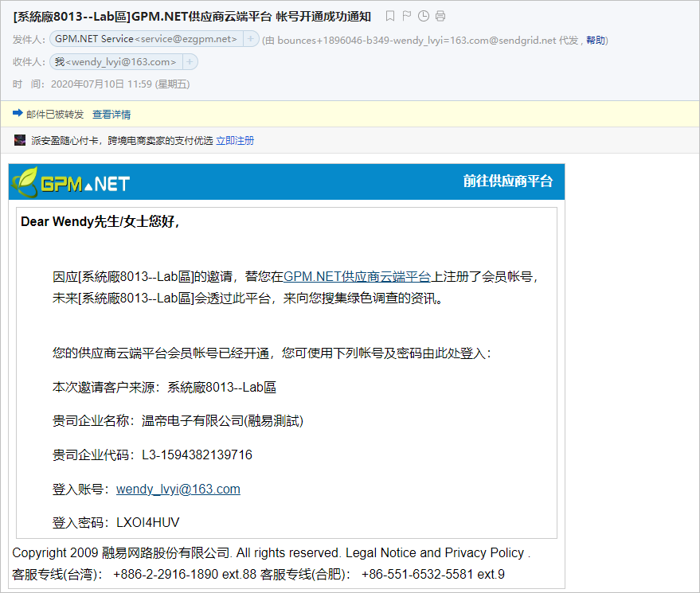Click the invitation source 系統廠8013--Lab區 line
Screen dimensions: 700x593
click(164, 387)
